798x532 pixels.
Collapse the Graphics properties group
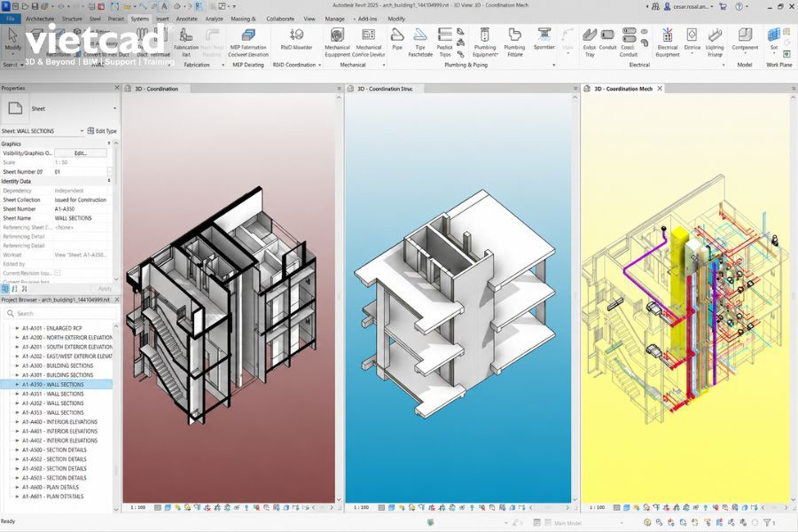click(109, 144)
